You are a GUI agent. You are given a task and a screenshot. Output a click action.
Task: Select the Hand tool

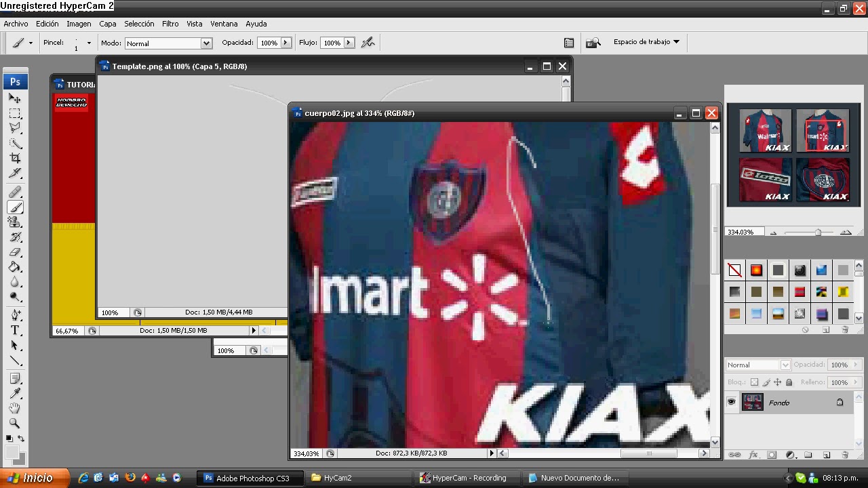15,408
